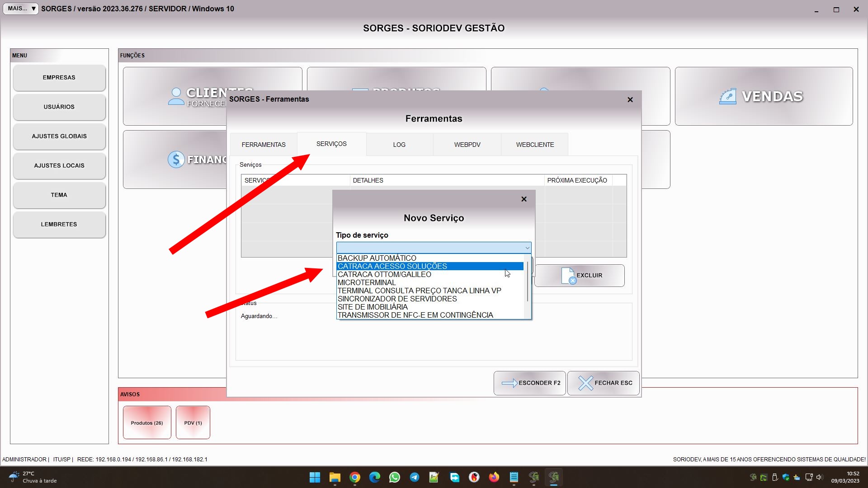Screen dimensions: 868x488
Task: Open the EMPRESAS menu button
Action: tap(59, 78)
